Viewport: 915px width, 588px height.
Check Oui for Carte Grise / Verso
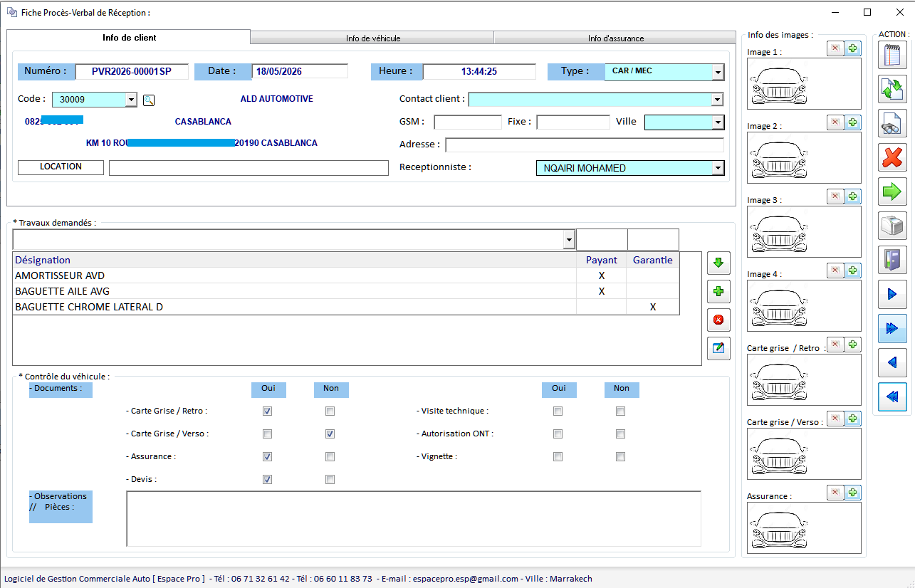click(267, 434)
